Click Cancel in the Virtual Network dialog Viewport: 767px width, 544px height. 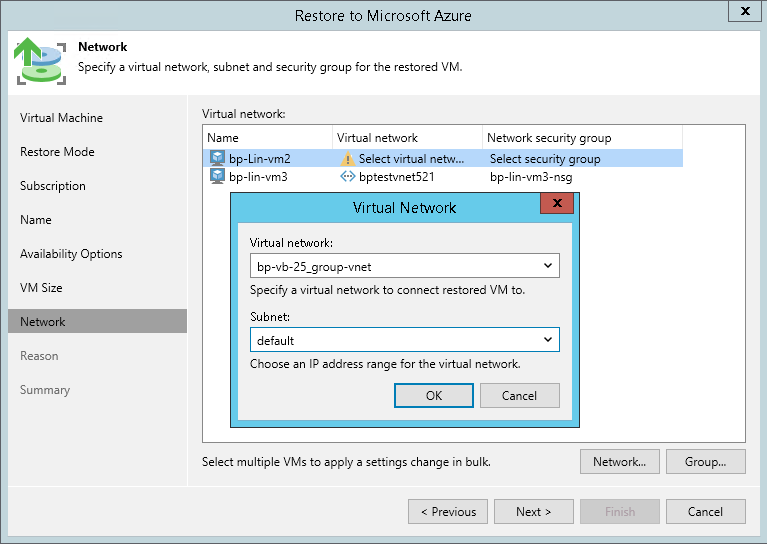coord(519,395)
